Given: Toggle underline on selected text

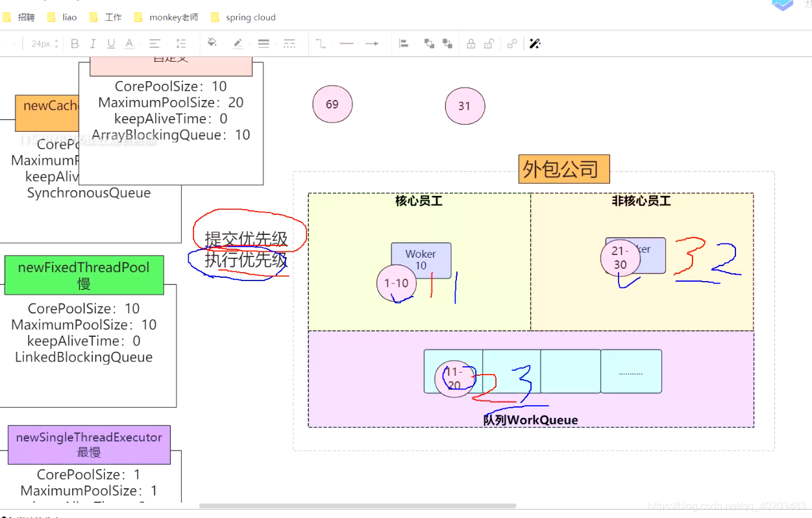Looking at the screenshot, I should pos(111,43).
